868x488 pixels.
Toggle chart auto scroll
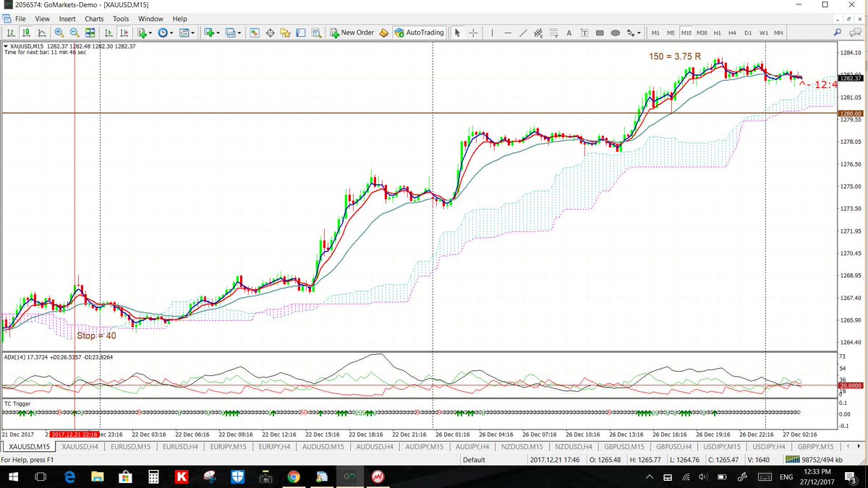[109, 33]
